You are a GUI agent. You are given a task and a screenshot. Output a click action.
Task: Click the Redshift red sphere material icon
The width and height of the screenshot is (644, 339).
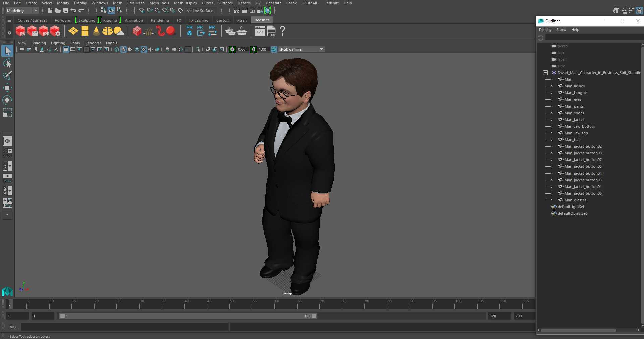pos(171,31)
